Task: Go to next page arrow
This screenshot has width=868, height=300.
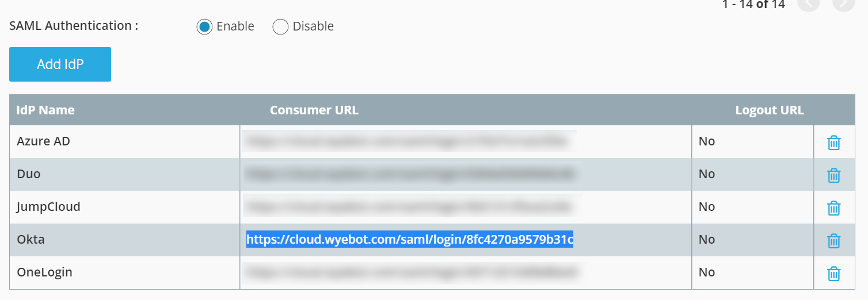Action: (x=843, y=3)
